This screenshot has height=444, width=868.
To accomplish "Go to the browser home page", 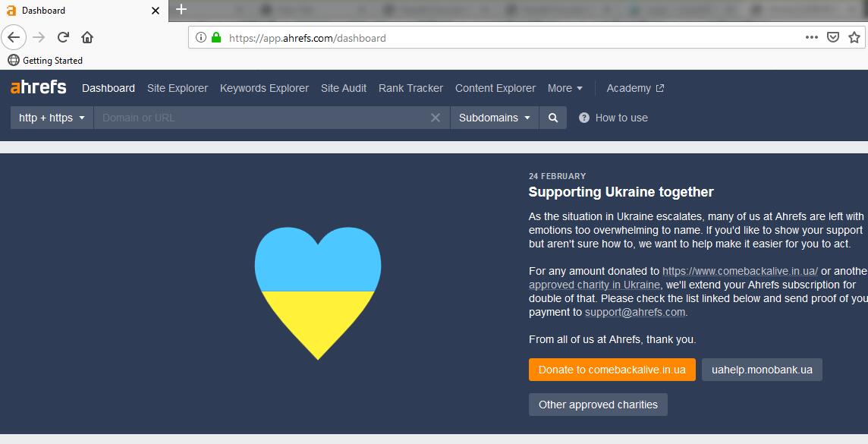I will pyautogui.click(x=87, y=36).
